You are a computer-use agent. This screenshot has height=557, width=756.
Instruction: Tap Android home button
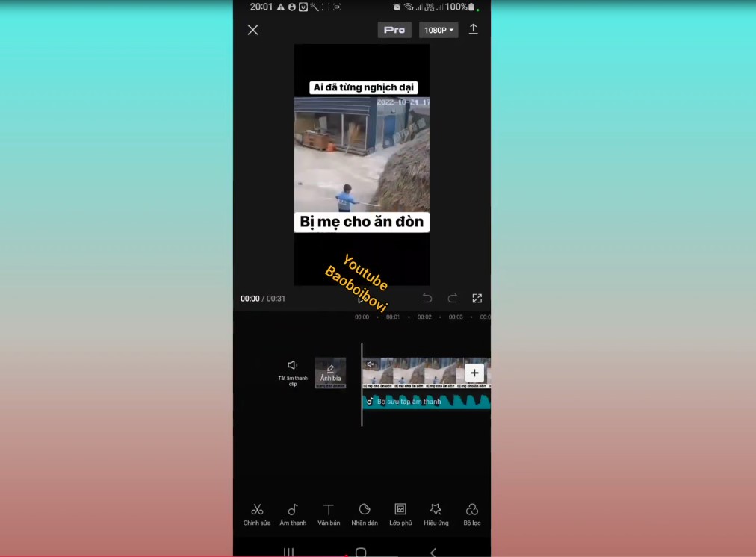(x=361, y=552)
